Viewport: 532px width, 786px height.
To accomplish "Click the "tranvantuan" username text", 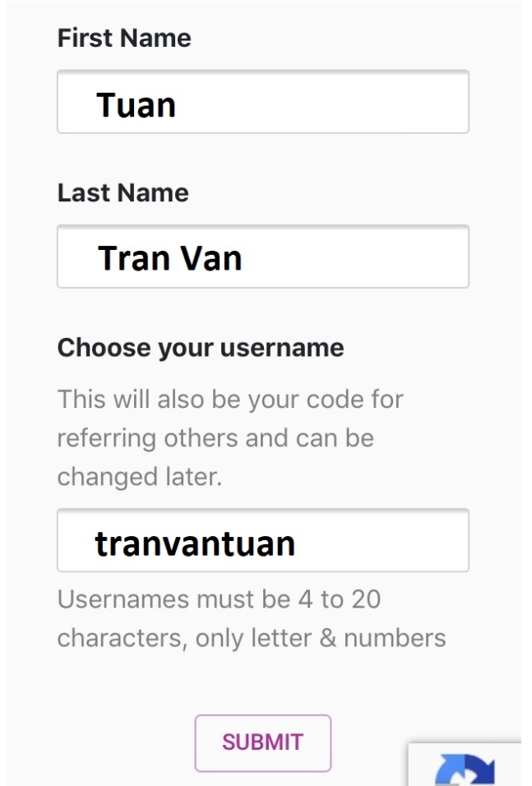I will coord(195,543).
